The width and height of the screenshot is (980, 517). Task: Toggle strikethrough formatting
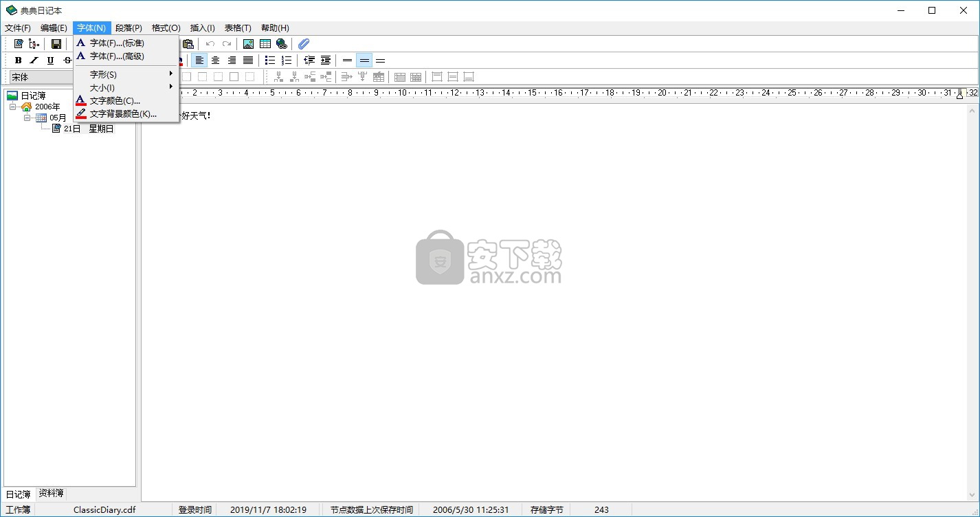[x=67, y=60]
